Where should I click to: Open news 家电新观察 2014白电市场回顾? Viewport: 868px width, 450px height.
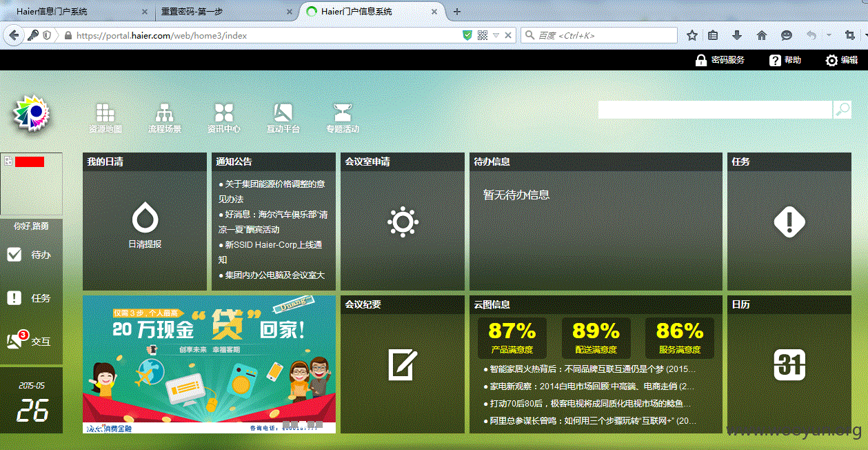pyautogui.click(x=589, y=387)
